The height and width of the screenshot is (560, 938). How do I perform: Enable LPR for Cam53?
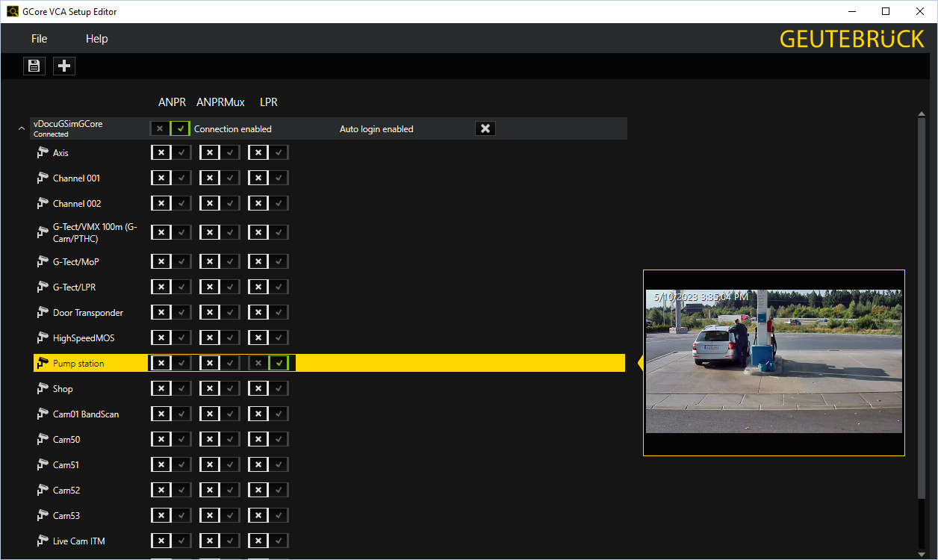(279, 516)
